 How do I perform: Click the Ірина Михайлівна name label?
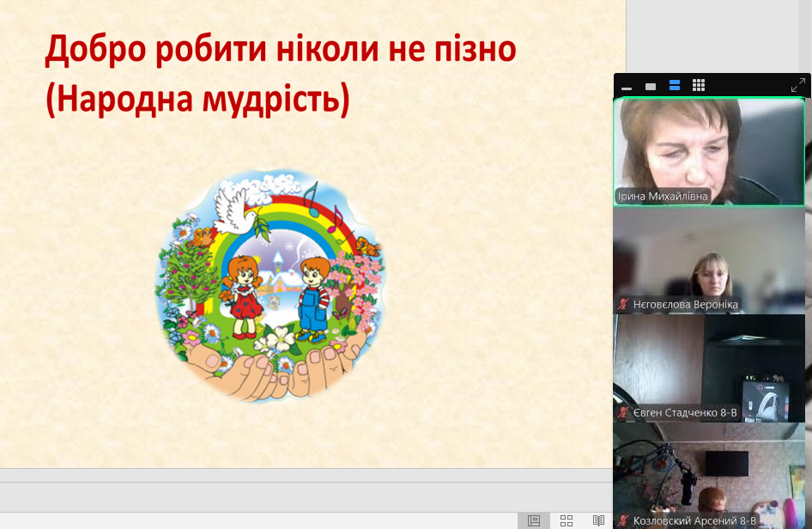[664, 197]
